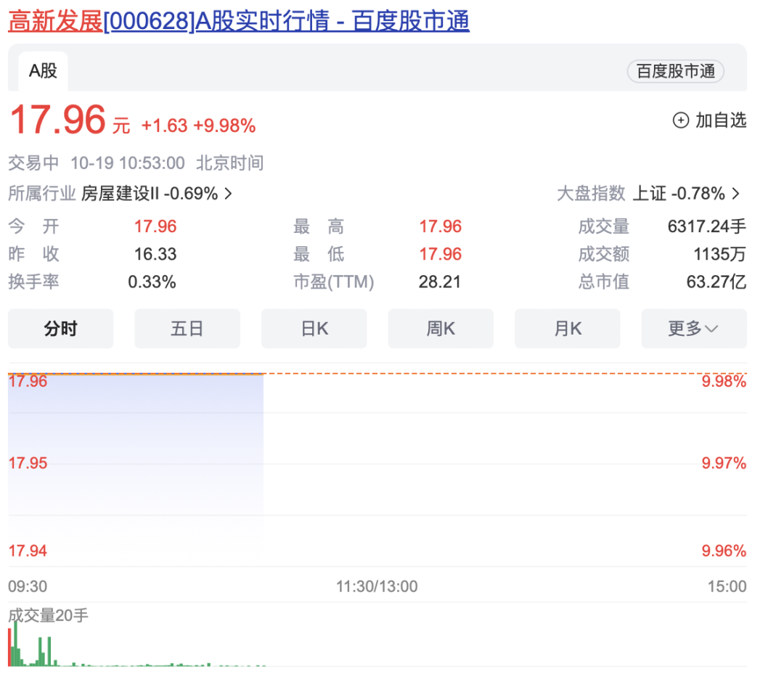Click the 交易中 status text

coord(33,163)
